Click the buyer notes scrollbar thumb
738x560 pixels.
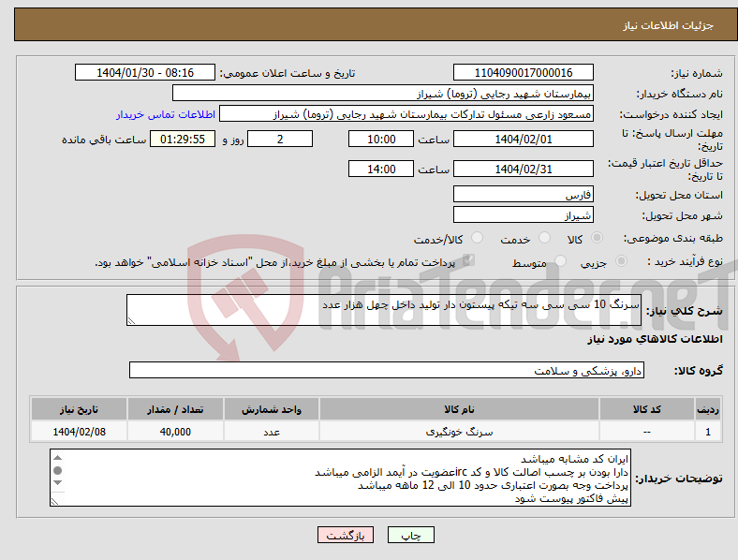[x=57, y=471]
